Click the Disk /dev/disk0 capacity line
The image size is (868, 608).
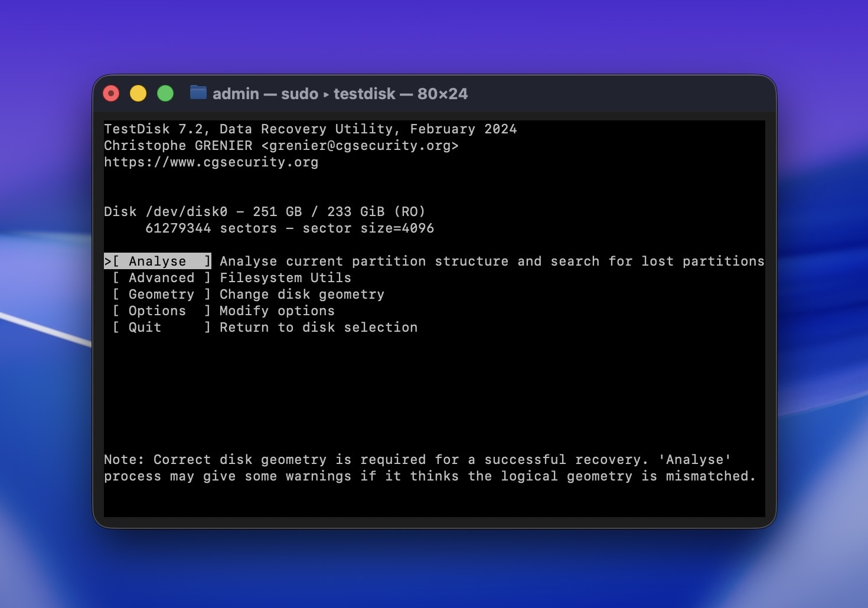pos(265,211)
